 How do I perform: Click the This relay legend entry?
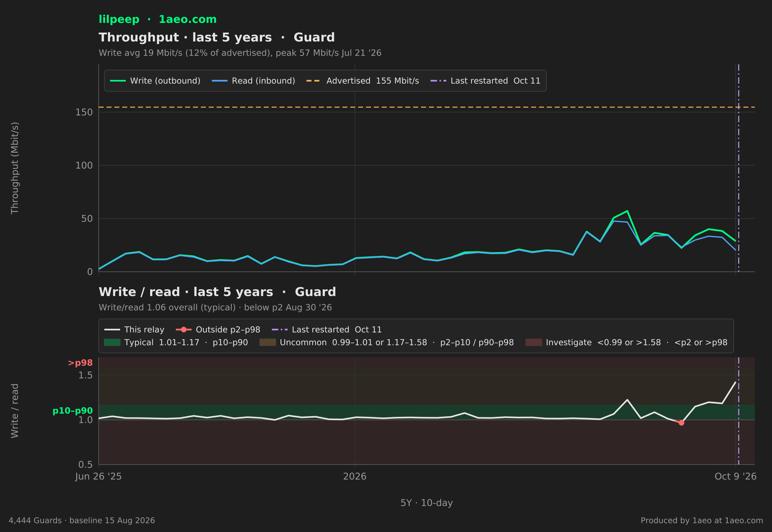coord(134,330)
